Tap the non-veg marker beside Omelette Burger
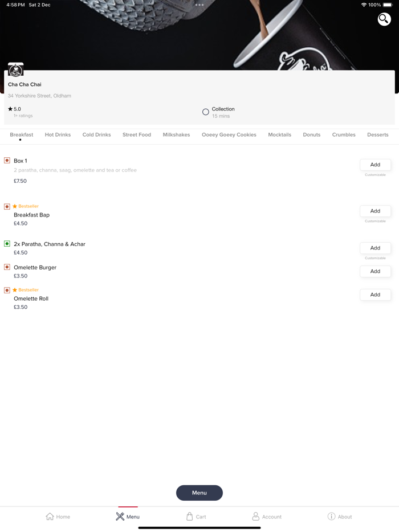399x532 pixels. pyautogui.click(x=7, y=267)
